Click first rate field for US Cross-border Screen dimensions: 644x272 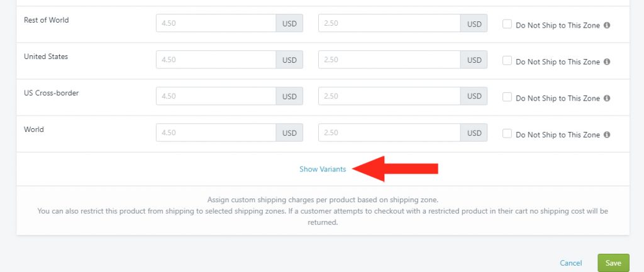pos(216,96)
